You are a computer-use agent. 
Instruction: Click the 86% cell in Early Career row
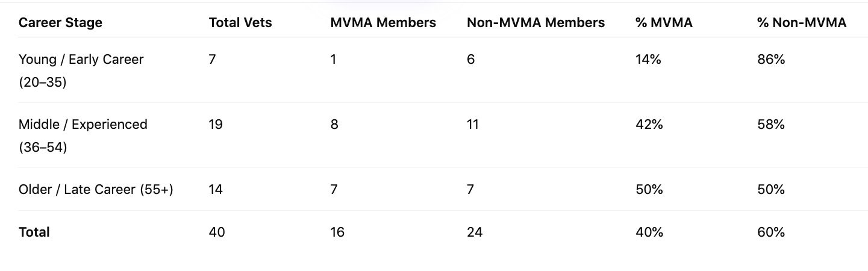click(x=771, y=60)
